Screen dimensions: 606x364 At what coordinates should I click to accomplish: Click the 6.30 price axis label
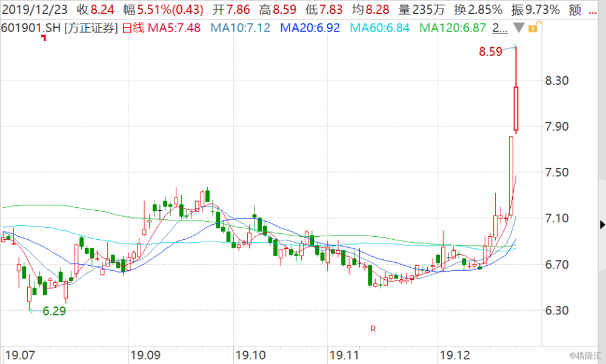click(557, 310)
